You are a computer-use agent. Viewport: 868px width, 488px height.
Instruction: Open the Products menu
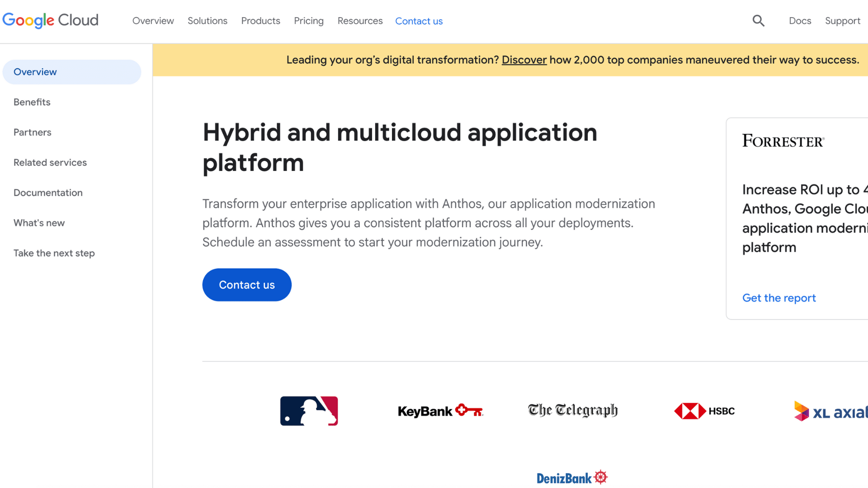click(260, 21)
